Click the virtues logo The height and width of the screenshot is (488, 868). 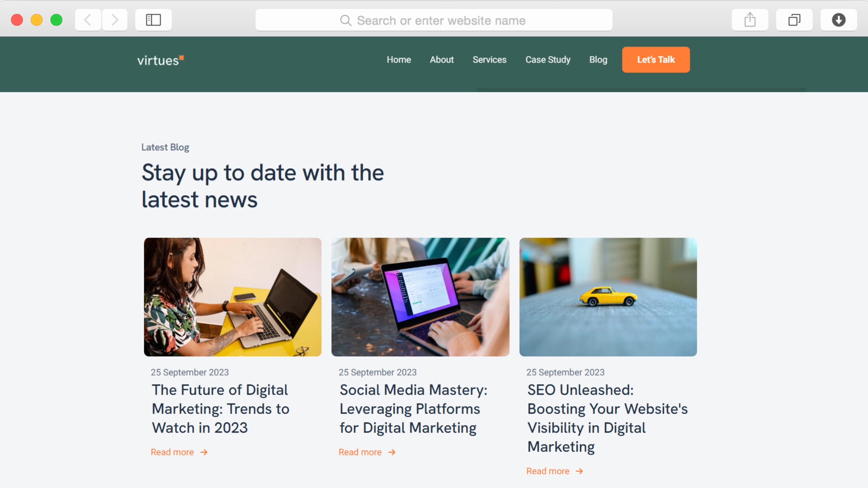click(x=161, y=60)
